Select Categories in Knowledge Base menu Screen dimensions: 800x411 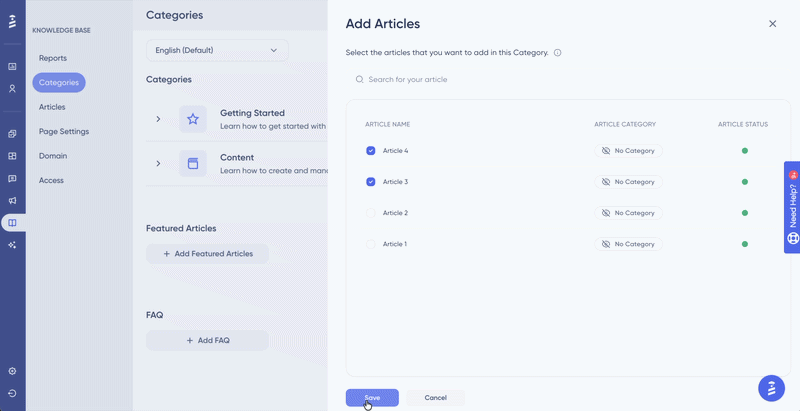point(59,83)
